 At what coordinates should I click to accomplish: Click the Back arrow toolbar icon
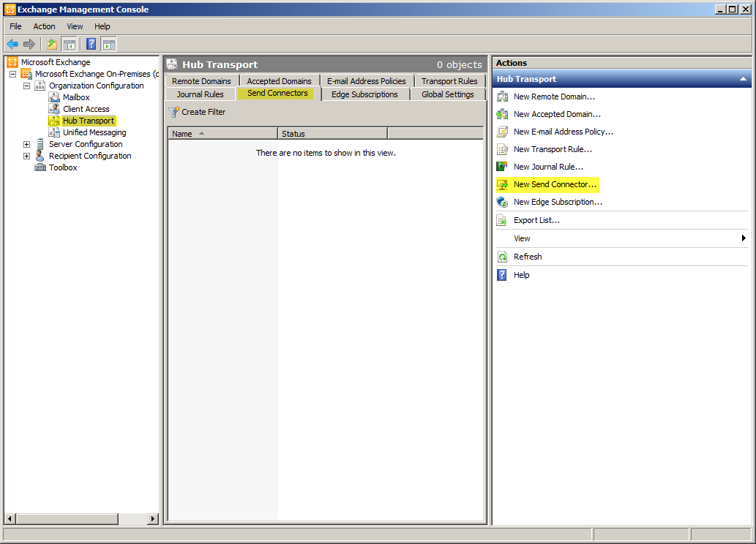pyautogui.click(x=12, y=45)
